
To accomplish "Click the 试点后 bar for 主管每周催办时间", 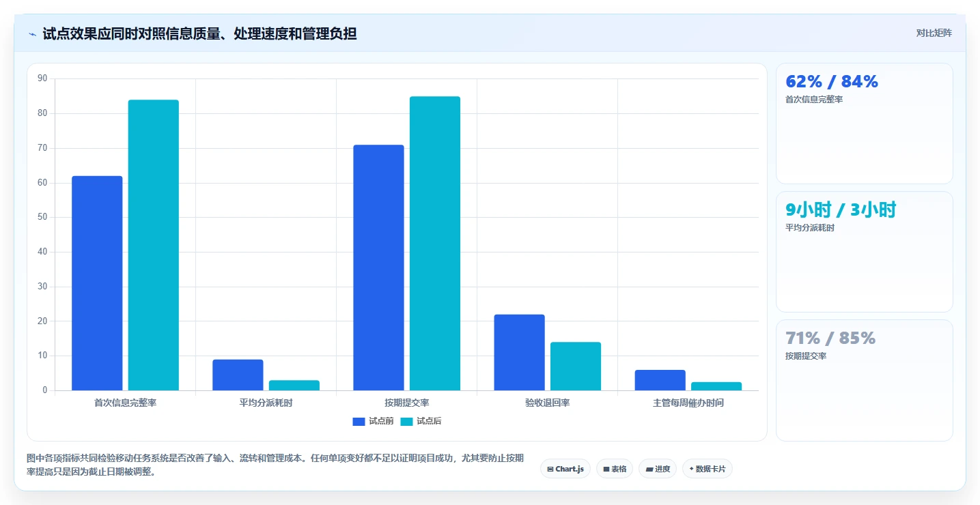I will pyautogui.click(x=716, y=386).
